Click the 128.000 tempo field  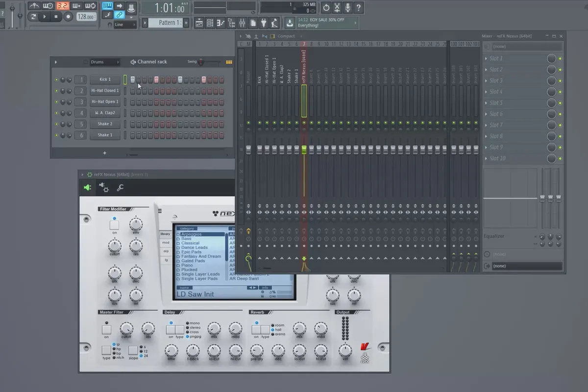(x=86, y=17)
